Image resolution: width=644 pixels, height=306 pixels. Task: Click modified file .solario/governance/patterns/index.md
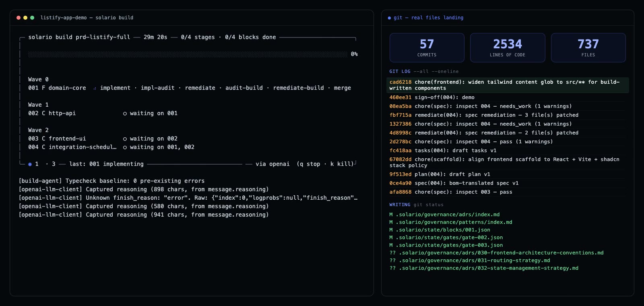click(x=451, y=222)
